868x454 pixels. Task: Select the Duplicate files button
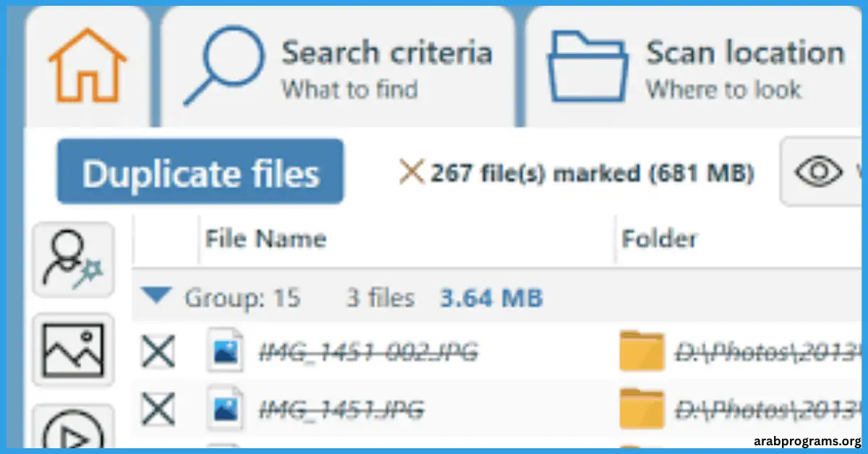[x=200, y=172]
